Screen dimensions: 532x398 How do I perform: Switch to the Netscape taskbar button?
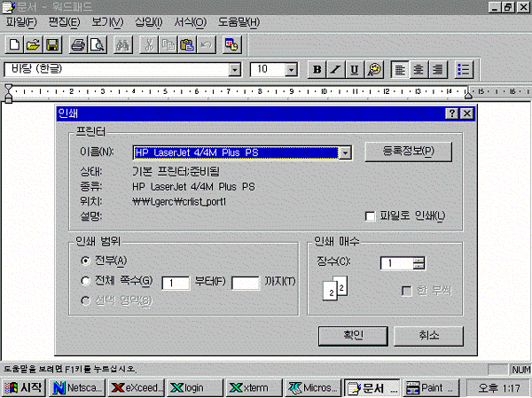point(78,388)
